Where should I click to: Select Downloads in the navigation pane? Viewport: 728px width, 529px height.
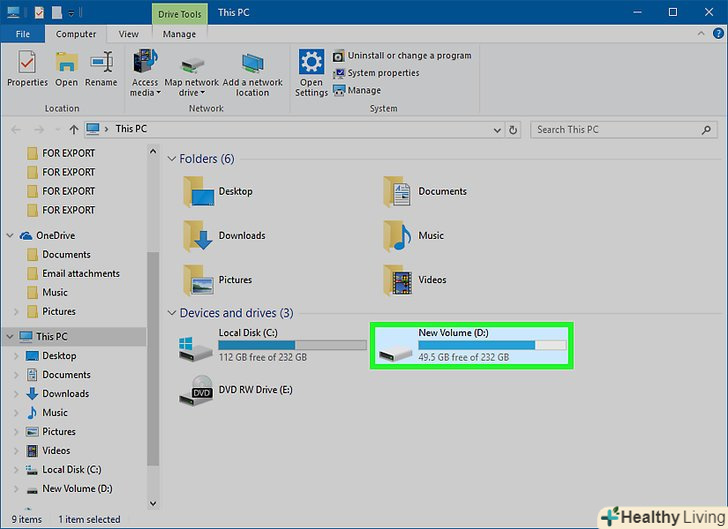point(65,394)
